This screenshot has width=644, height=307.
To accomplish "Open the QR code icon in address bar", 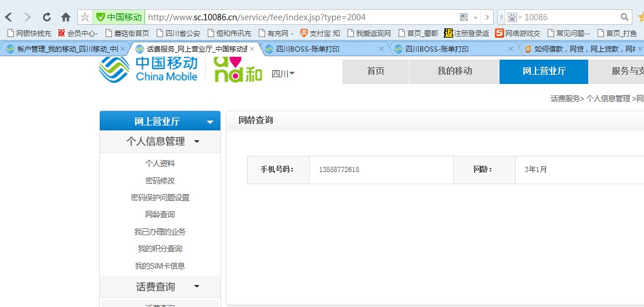I will pyautogui.click(x=464, y=17).
